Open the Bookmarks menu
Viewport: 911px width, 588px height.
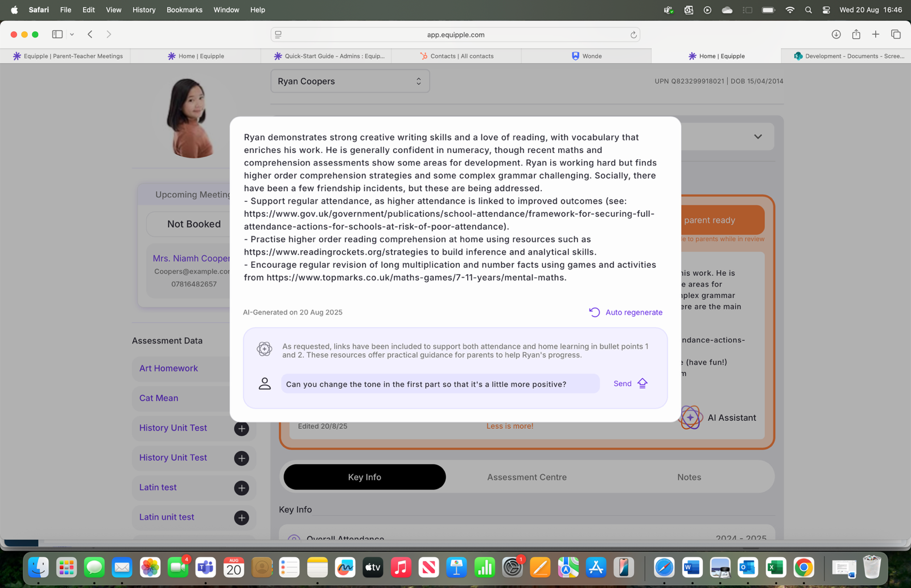[x=184, y=10]
